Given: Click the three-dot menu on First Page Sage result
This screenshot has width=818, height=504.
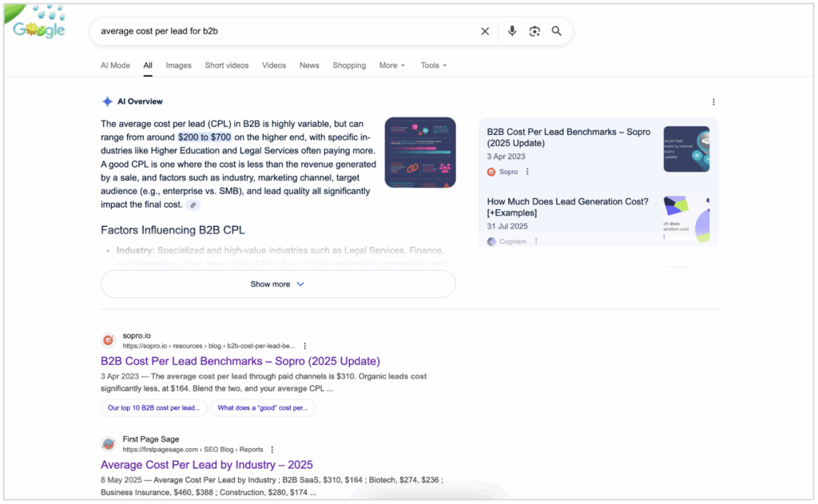Looking at the screenshot, I should point(272,450).
